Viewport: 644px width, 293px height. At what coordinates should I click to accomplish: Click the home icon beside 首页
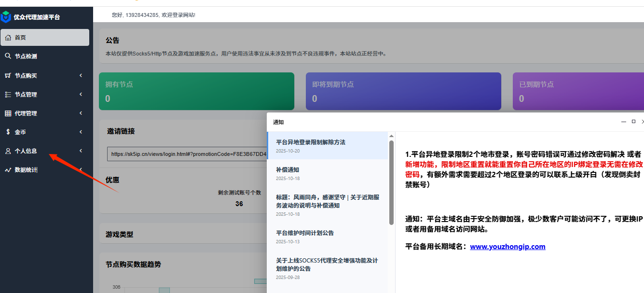coord(8,38)
